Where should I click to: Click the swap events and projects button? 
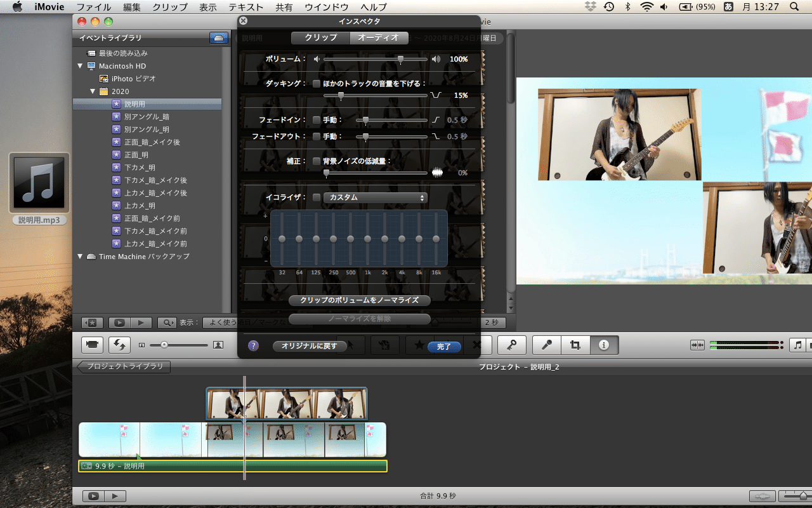119,345
